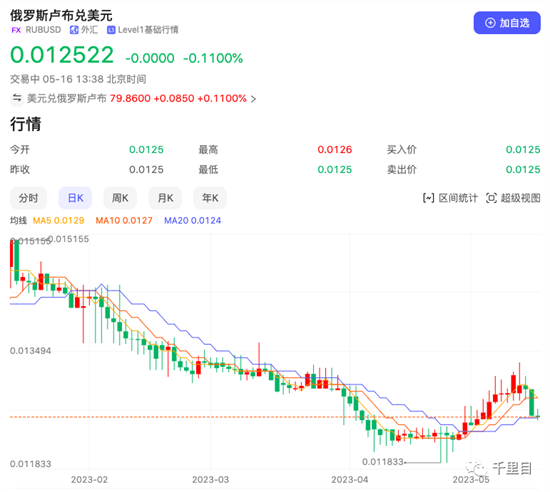Toggle the MA5 0.0129 moving average
Image resolution: width=550 pixels, height=492 pixels.
58,221
